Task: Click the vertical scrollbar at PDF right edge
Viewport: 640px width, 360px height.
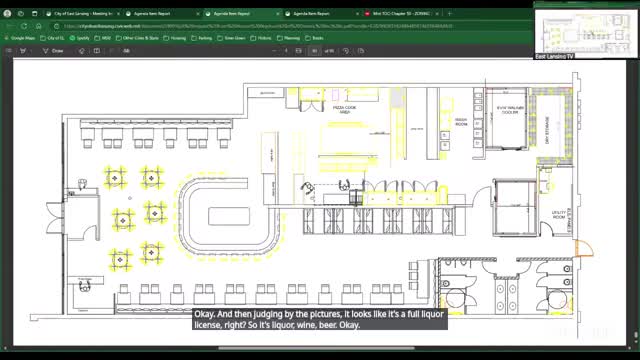Action: [x=636, y=336]
